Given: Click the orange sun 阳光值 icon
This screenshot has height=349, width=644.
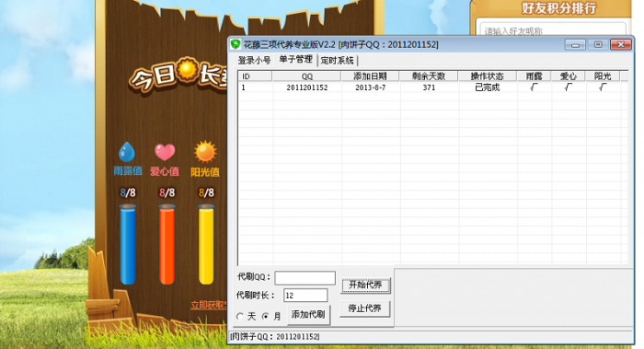Looking at the screenshot, I should coord(205,152).
